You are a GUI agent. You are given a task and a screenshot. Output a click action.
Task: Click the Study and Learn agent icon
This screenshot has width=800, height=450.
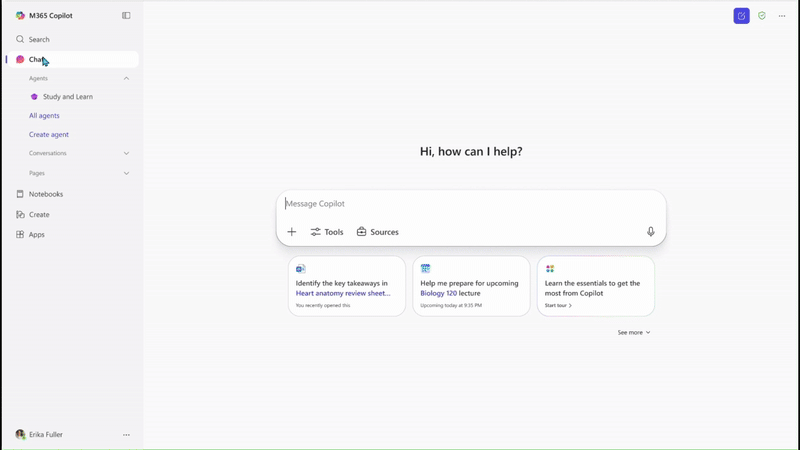(34, 96)
